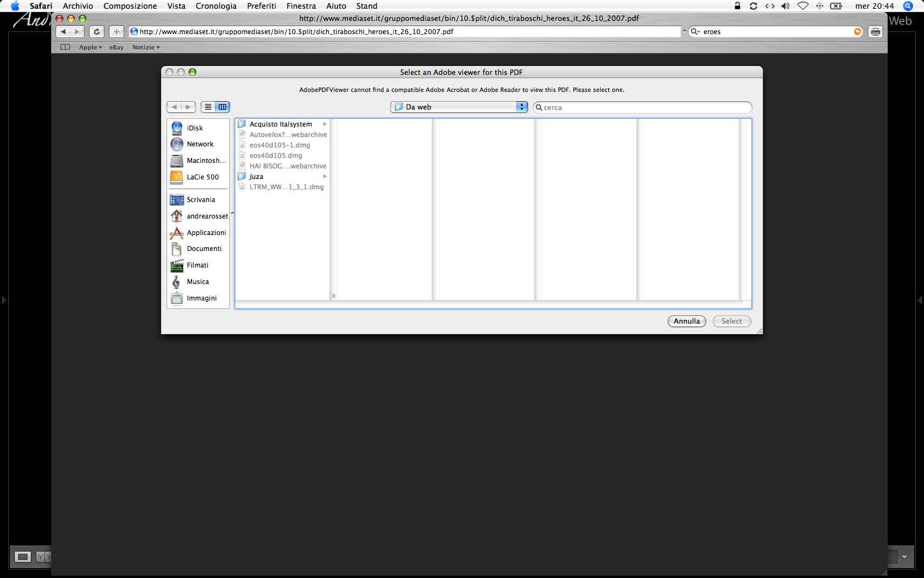Screen dimensions: 924x578
Task: Open the Vista menu
Action: point(176,6)
